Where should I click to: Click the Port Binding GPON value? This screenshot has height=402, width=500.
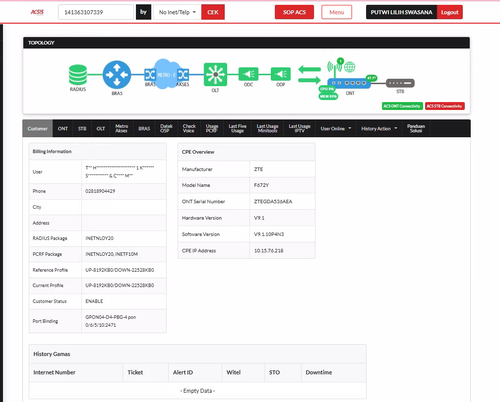point(110,321)
